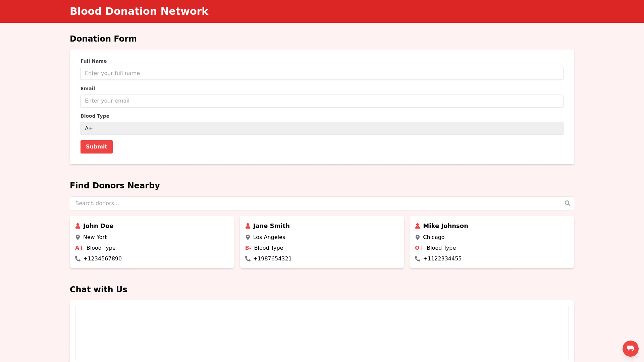Click John Doe's person icon
644x362 pixels.
78,226
